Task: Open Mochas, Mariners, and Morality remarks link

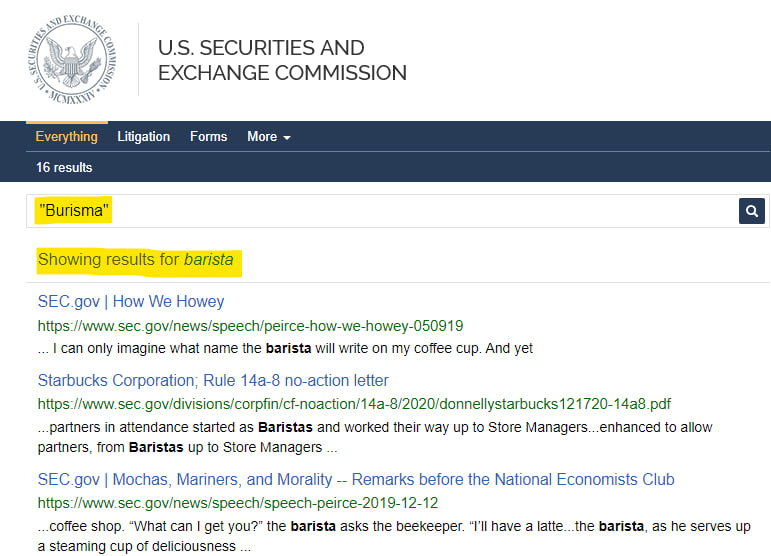Action: pos(356,479)
